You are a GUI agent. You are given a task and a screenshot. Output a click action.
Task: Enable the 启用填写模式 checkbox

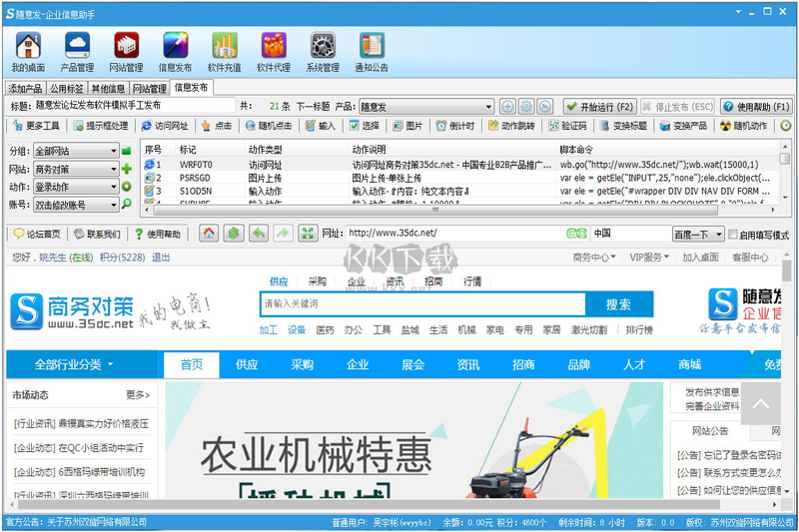(x=734, y=235)
